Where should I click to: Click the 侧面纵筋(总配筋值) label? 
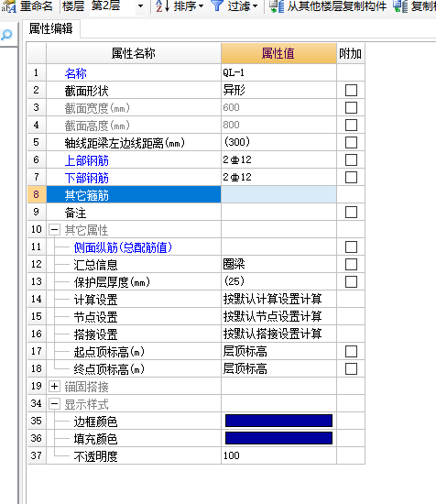coord(123,247)
